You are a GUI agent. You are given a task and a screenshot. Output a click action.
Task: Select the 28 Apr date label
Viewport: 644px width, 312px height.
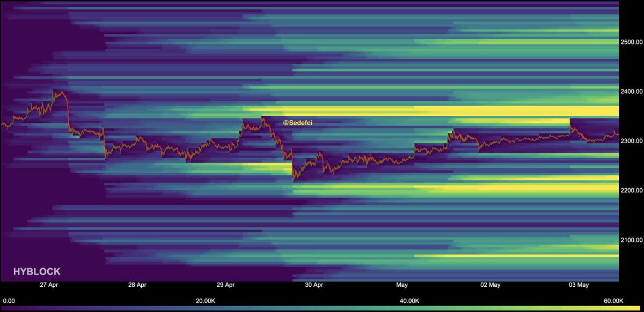coord(137,285)
